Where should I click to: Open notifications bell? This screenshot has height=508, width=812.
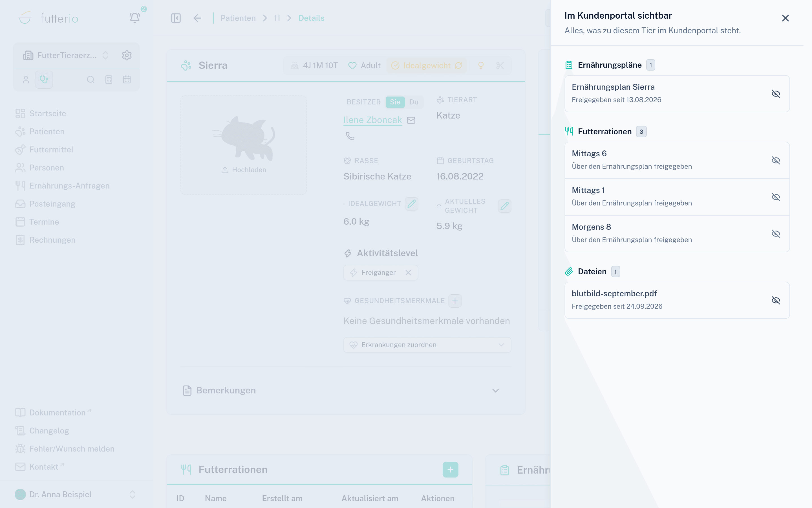(135, 18)
